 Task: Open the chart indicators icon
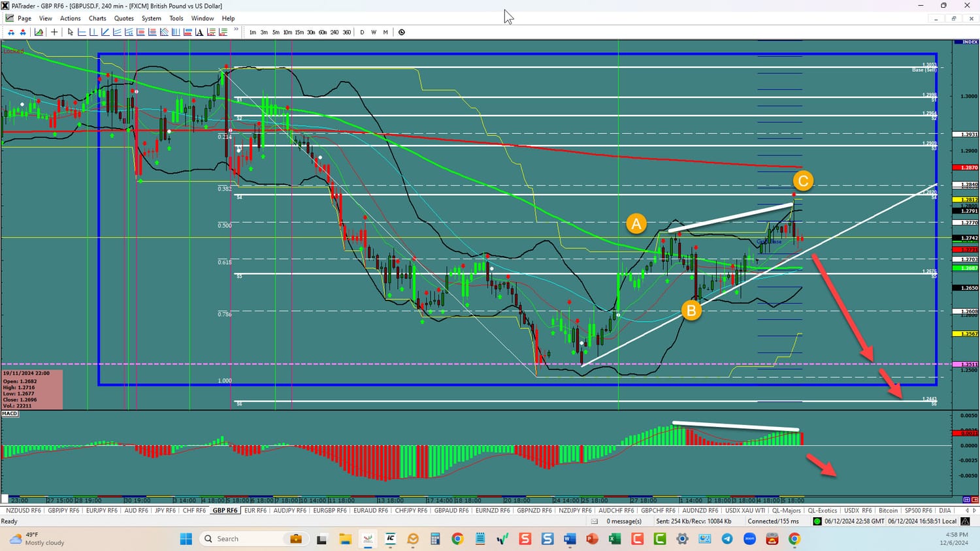pyautogui.click(x=39, y=32)
